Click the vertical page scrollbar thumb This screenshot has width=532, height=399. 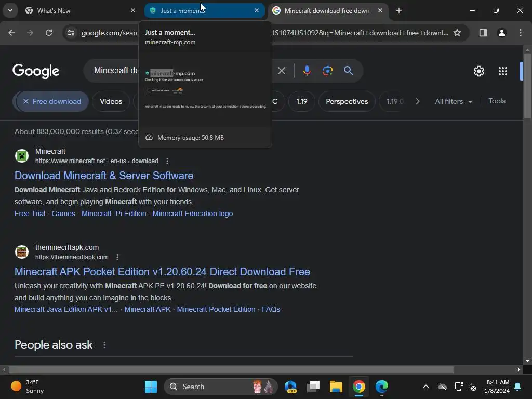(x=527, y=86)
